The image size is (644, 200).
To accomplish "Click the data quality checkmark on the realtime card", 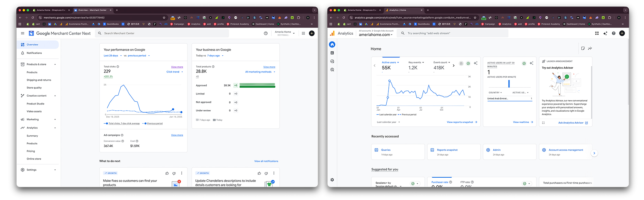I will 524,63.
